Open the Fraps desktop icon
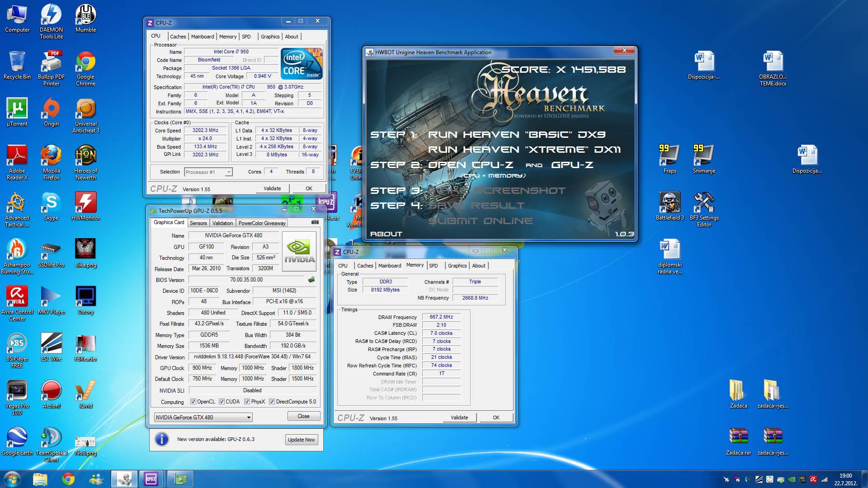868x488 pixels. click(670, 159)
